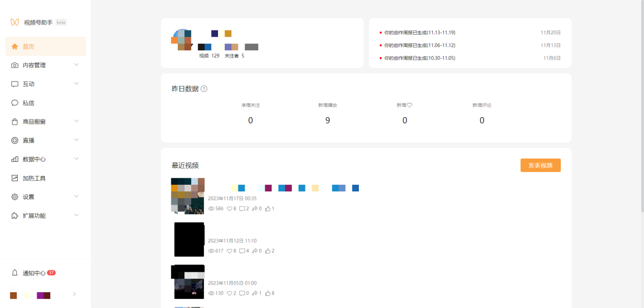This screenshot has height=308, width=644.
Task: Open the 2023年11月05日 video thumbnail
Action: click(x=188, y=282)
